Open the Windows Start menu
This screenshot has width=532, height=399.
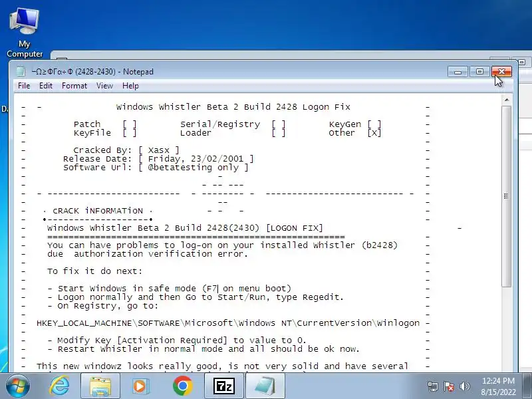18,386
